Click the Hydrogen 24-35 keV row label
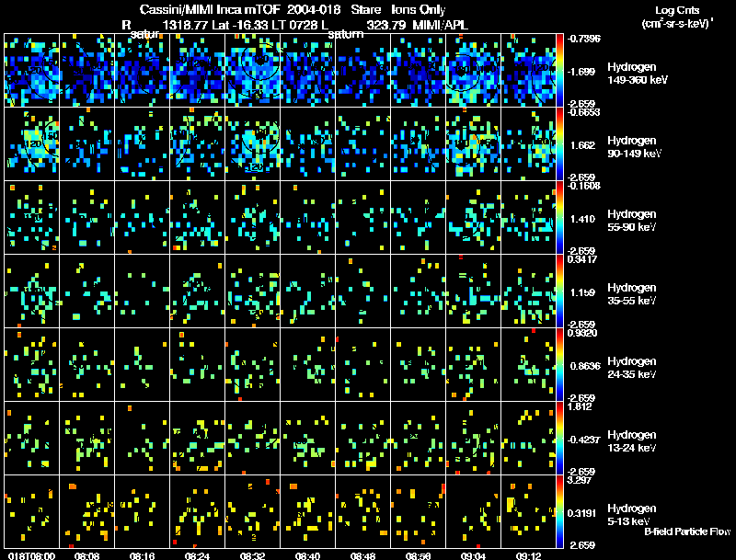 tap(632, 368)
